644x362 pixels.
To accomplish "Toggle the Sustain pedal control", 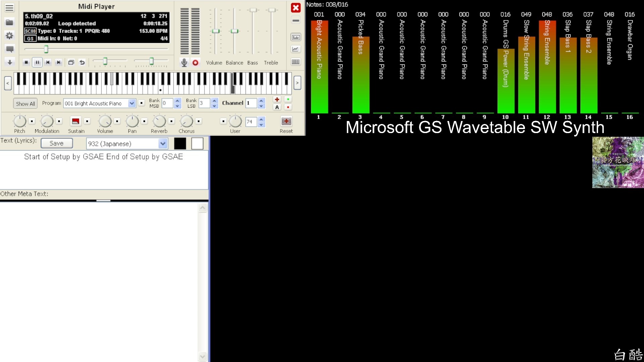I will point(75,121).
